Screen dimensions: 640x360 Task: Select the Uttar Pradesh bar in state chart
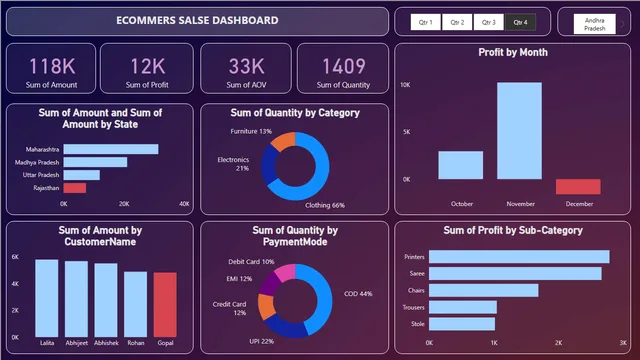[x=82, y=175]
